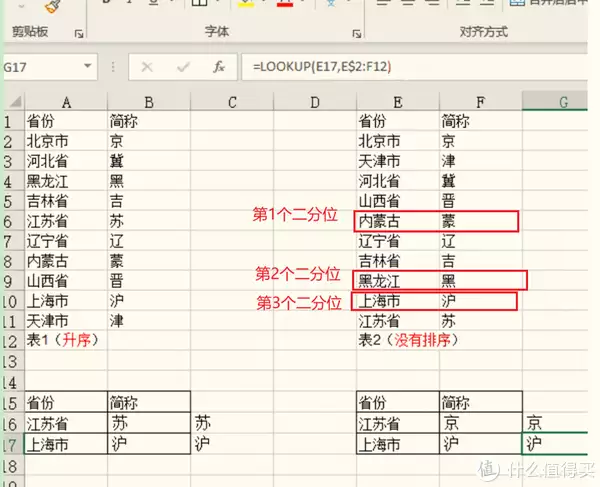
Task: Select cell B5 containing 吉
Action: tap(149, 201)
